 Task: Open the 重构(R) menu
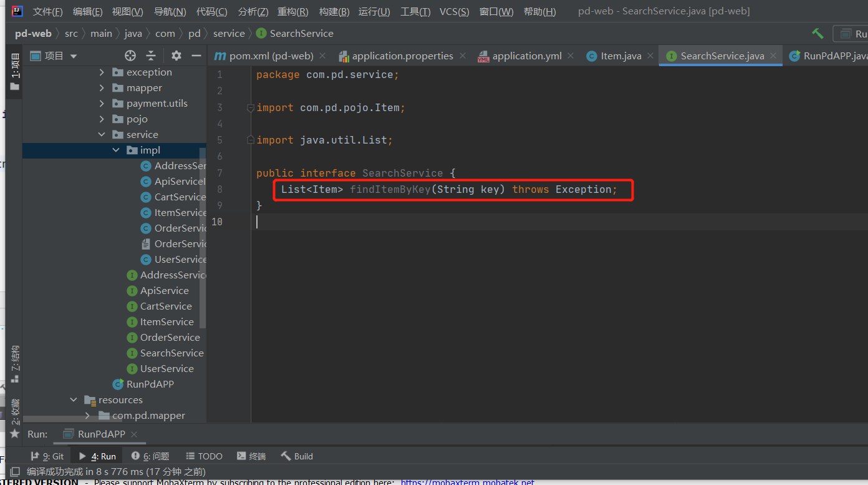[x=292, y=12]
